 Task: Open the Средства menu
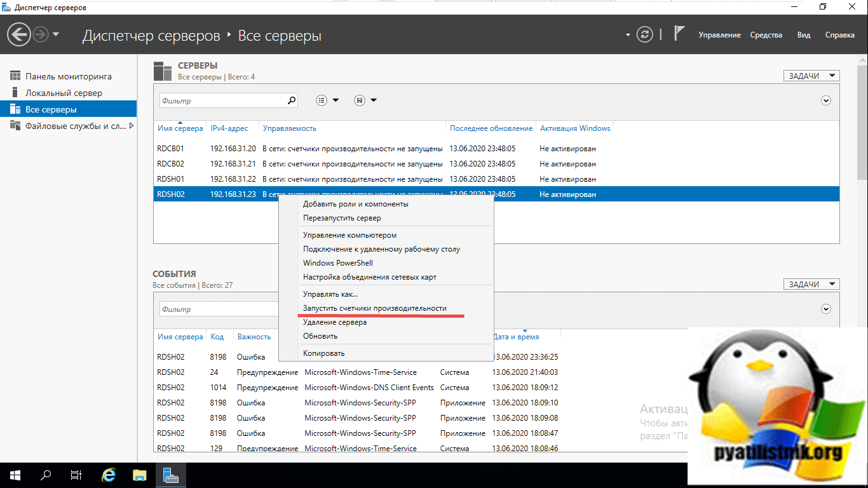(766, 35)
